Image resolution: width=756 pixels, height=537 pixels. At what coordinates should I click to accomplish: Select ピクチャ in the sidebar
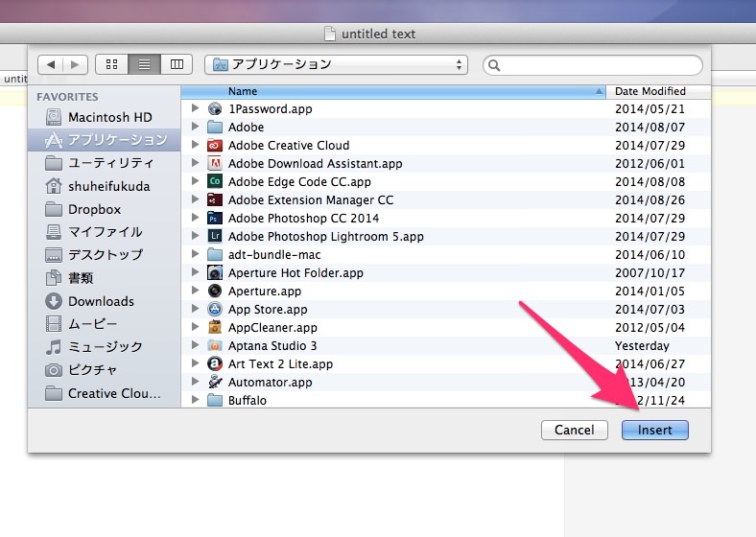[x=105, y=370]
